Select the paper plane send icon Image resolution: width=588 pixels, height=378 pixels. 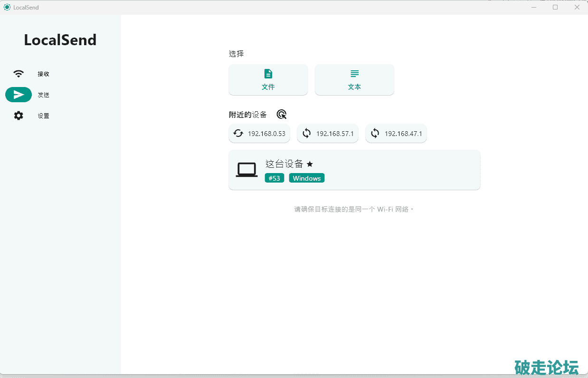[x=19, y=95]
